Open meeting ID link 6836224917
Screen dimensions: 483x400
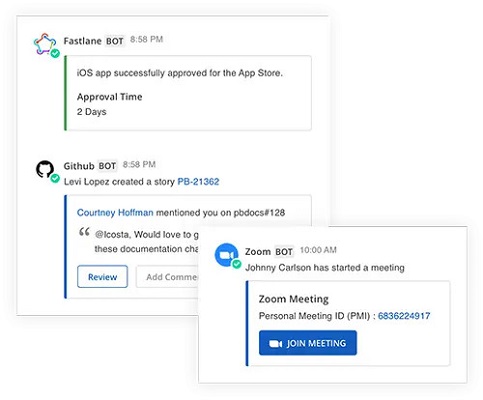[404, 316]
